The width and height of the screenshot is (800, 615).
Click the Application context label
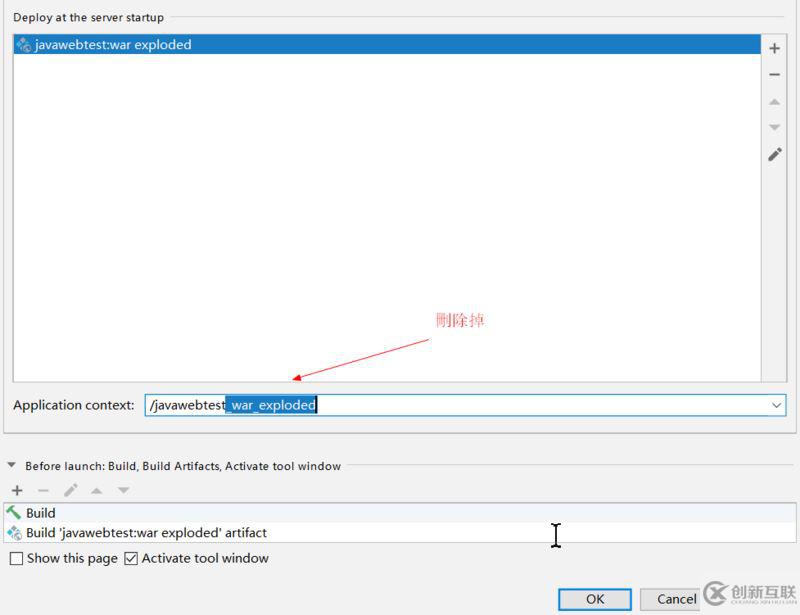point(73,405)
